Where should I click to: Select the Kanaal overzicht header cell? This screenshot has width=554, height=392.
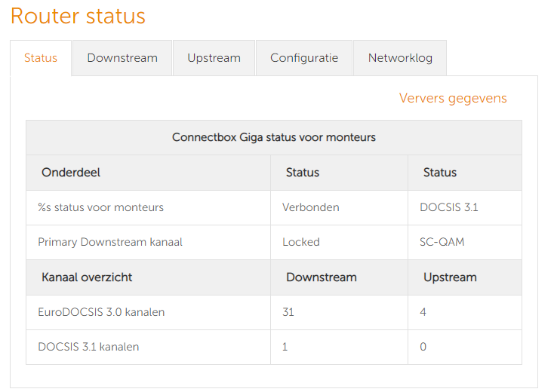pos(87,277)
